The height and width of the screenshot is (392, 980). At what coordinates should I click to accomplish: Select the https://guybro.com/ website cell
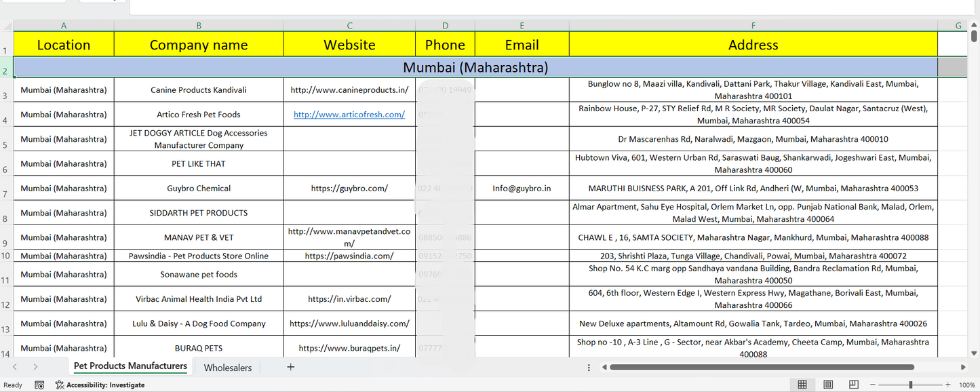350,188
